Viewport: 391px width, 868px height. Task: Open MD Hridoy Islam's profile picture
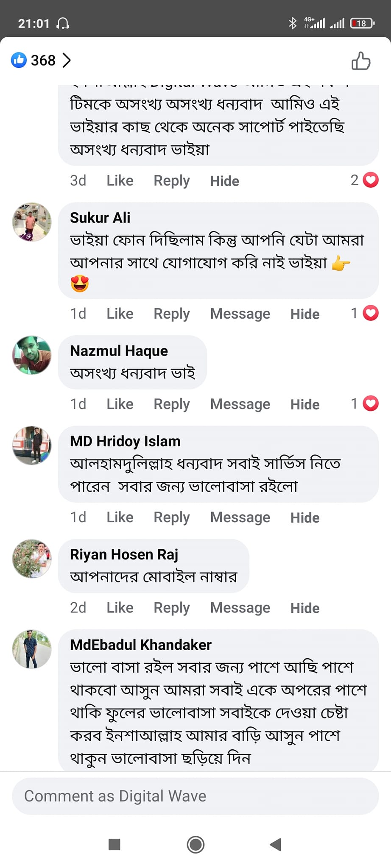32,445
